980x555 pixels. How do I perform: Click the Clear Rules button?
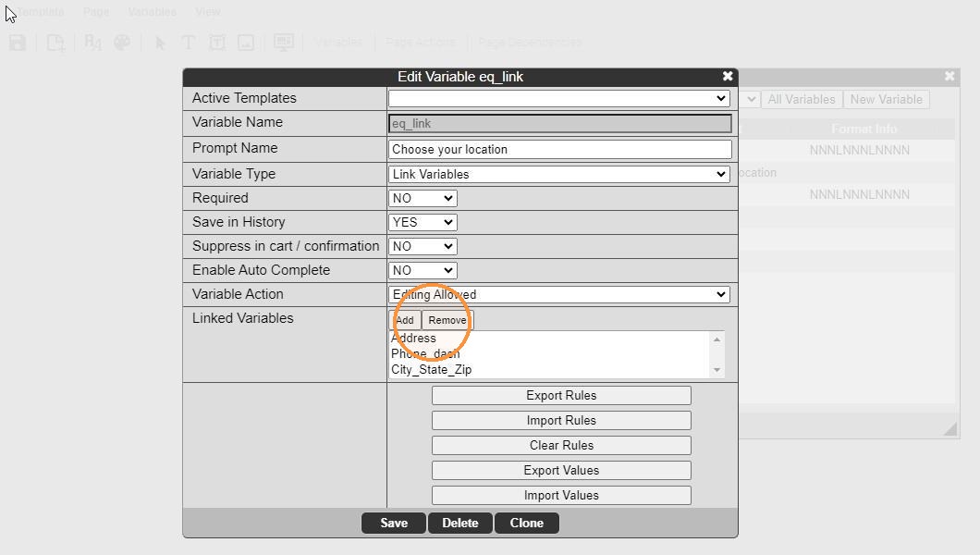point(561,446)
